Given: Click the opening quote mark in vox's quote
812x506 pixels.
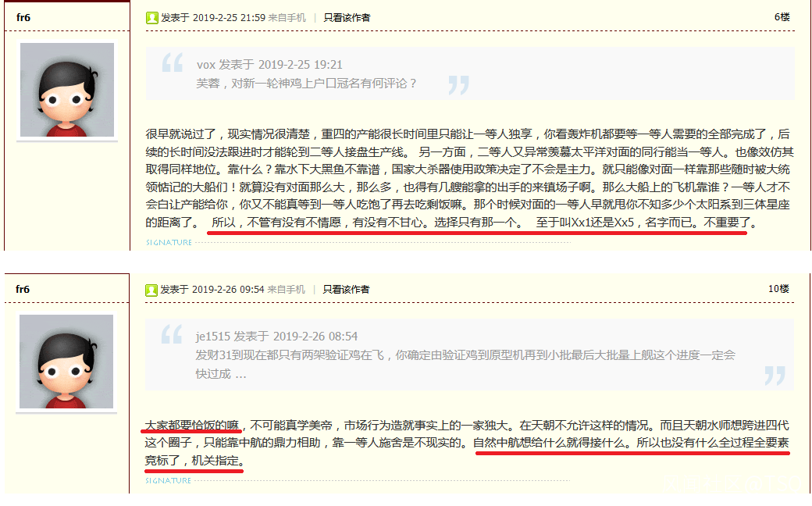Looking at the screenshot, I should point(173,62).
